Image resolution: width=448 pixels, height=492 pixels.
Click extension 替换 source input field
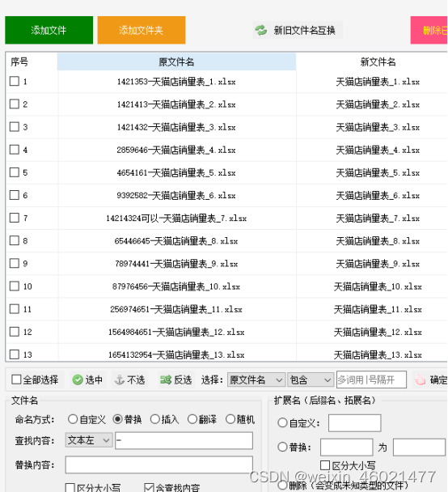pos(346,447)
